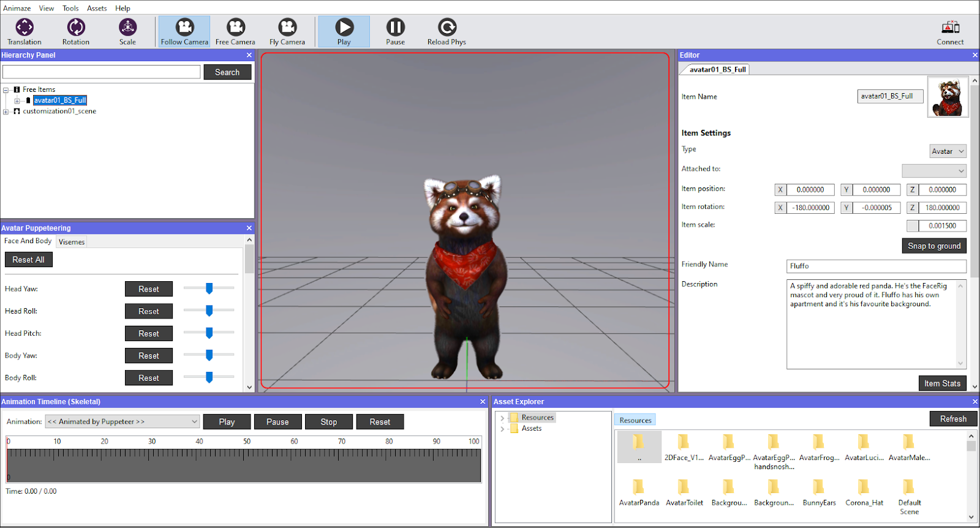Viewport: 980px width, 528px height.
Task: Click the Friendly Name text field
Action: click(x=876, y=266)
